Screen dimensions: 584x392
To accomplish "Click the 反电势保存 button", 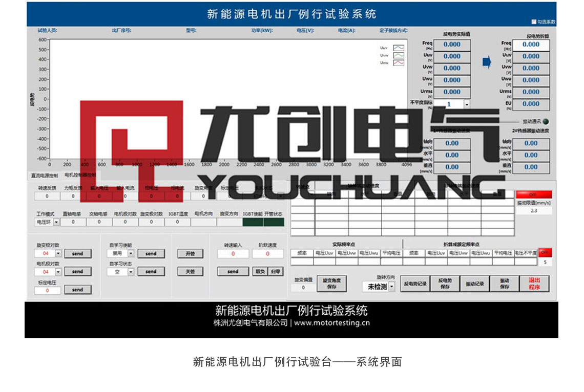I will 445,284.
